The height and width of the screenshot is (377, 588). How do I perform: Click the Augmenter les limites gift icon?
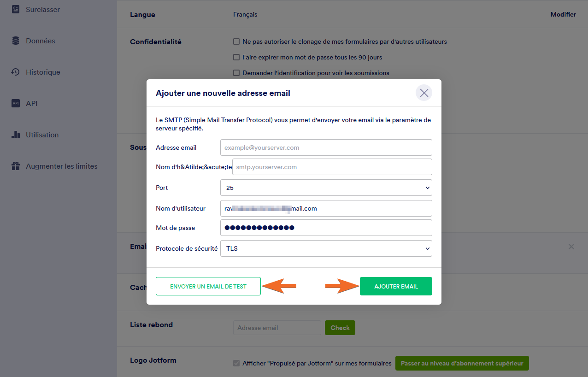(16, 166)
